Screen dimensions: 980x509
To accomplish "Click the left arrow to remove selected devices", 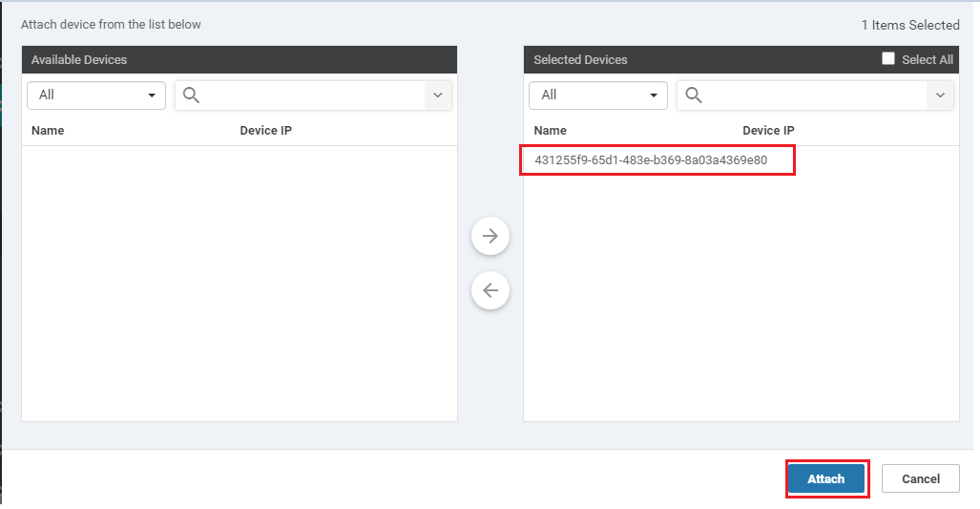I will click(490, 290).
